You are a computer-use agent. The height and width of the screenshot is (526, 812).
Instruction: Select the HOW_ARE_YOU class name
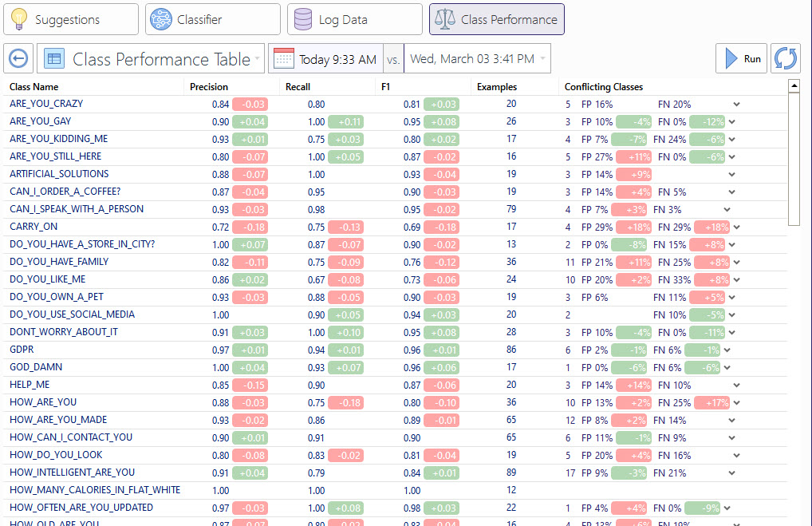42,402
